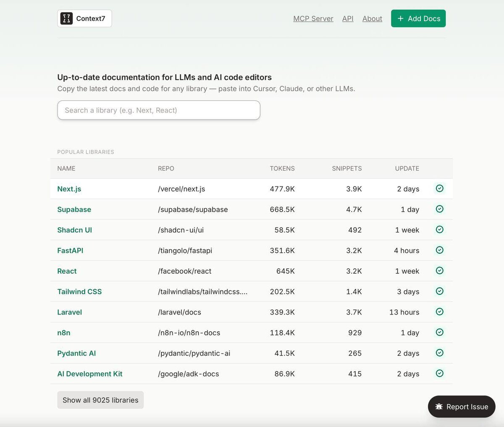The width and height of the screenshot is (504, 427).
Task: Click the Pydantic AI check circle icon
Action: click(440, 353)
